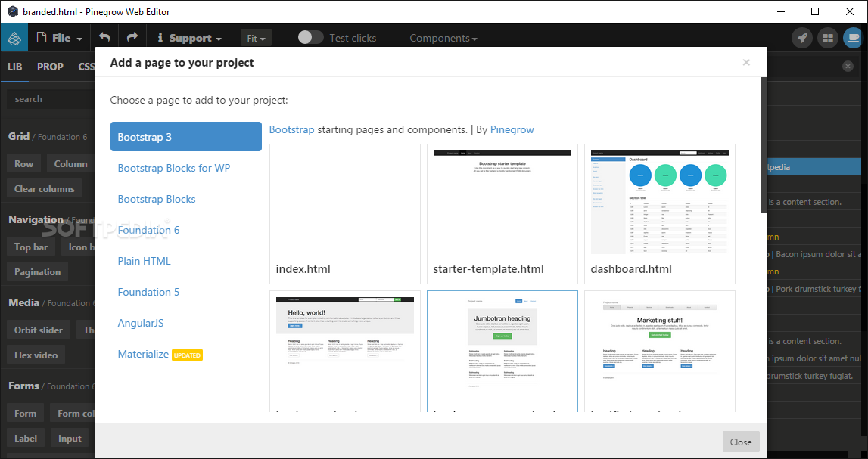This screenshot has height=459, width=868.
Task: Switch to the PROP tab
Action: click(51, 67)
